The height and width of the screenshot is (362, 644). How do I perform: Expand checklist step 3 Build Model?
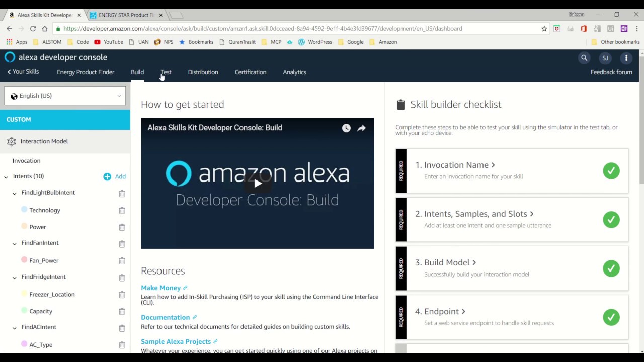pos(445,262)
